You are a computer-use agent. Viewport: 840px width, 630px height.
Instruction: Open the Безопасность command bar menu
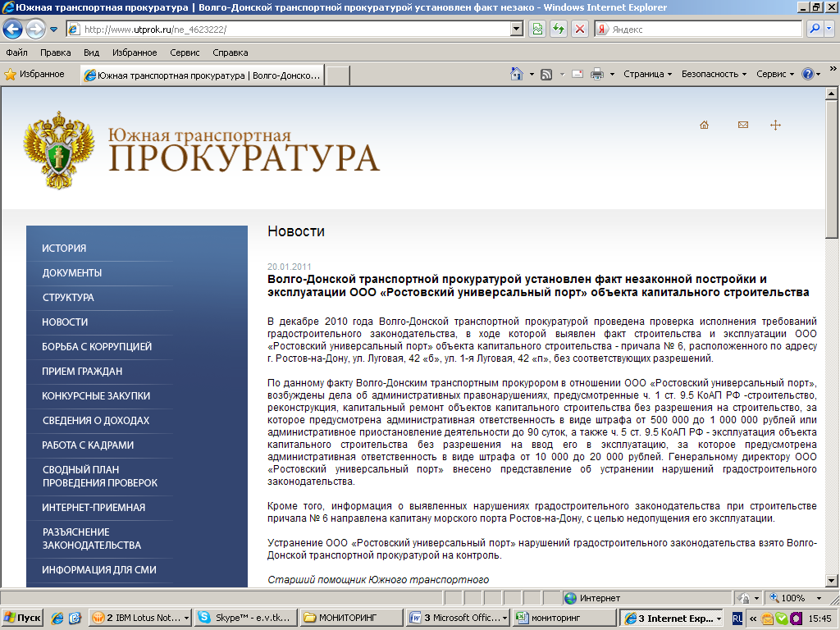point(714,74)
